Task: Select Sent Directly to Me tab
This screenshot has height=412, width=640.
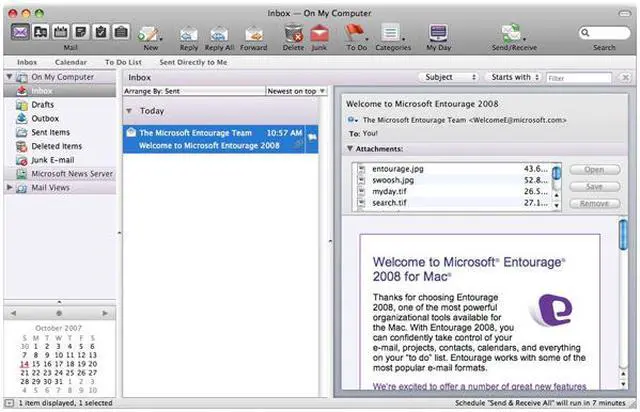Action: tap(193, 62)
